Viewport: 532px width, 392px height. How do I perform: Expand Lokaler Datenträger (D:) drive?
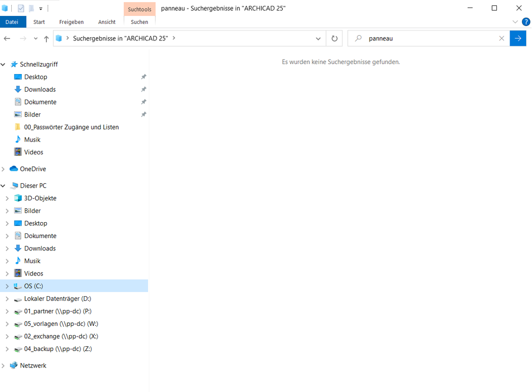(x=7, y=299)
